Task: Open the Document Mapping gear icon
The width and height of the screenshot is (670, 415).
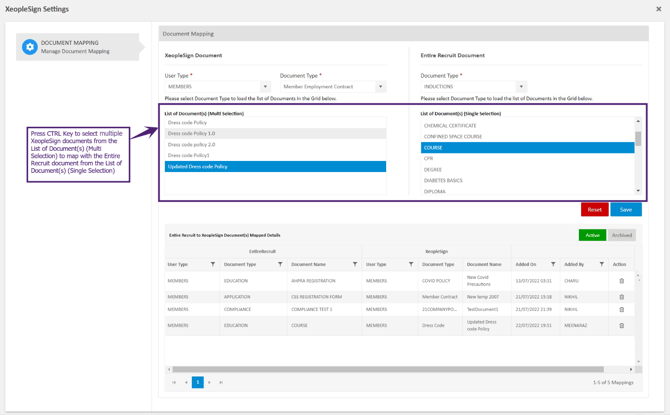Action: tap(29, 47)
